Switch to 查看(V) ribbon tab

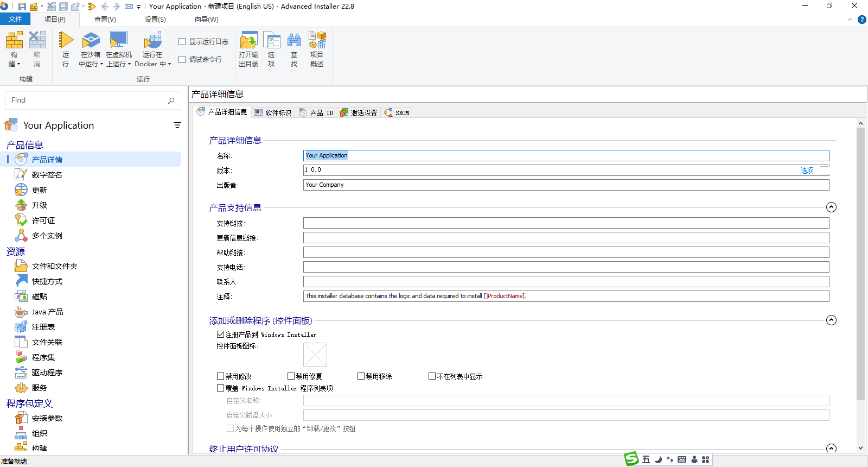(x=105, y=20)
